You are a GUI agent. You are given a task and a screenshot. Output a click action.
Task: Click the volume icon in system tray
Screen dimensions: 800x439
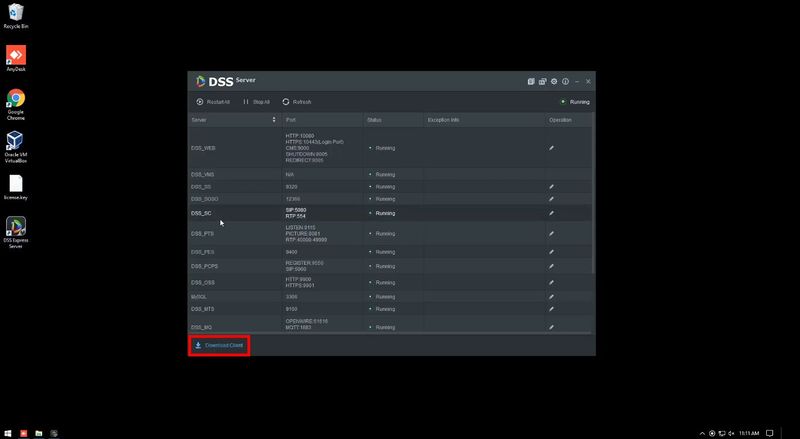[731, 433]
